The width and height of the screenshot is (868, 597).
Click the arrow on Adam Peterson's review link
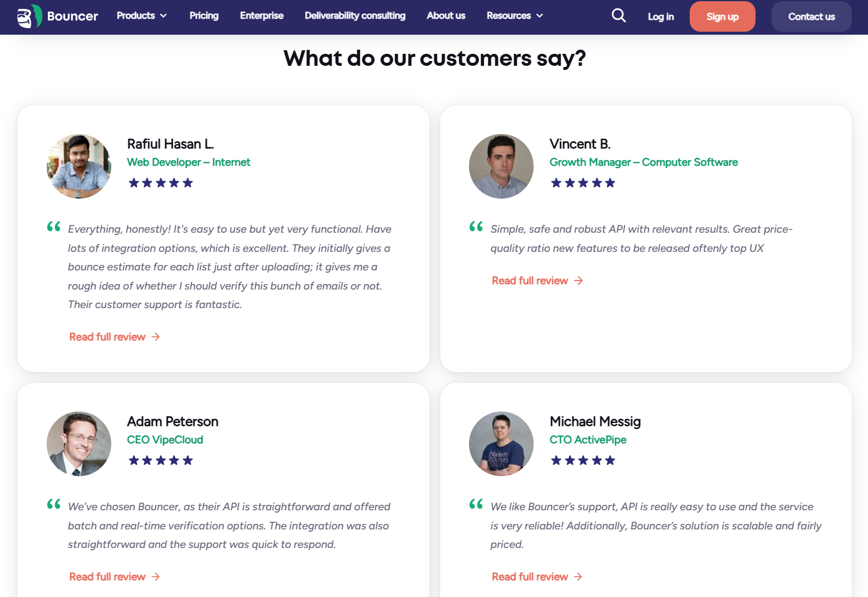pos(156,576)
